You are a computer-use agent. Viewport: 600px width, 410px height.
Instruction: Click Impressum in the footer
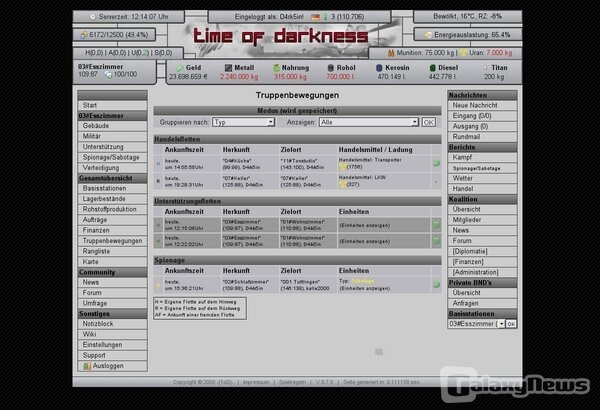(x=256, y=382)
